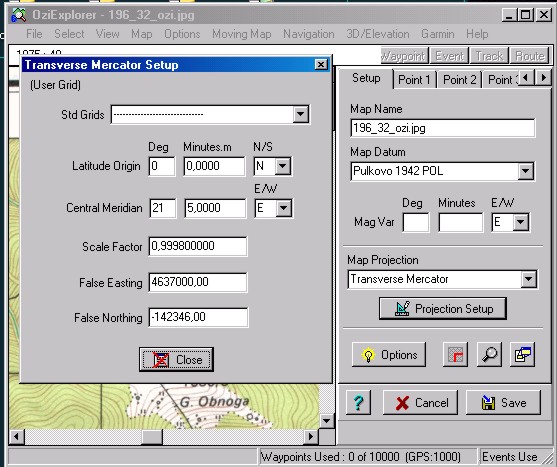557x467 pixels.
Task: Switch to the Point 2 tab
Action: (x=459, y=80)
